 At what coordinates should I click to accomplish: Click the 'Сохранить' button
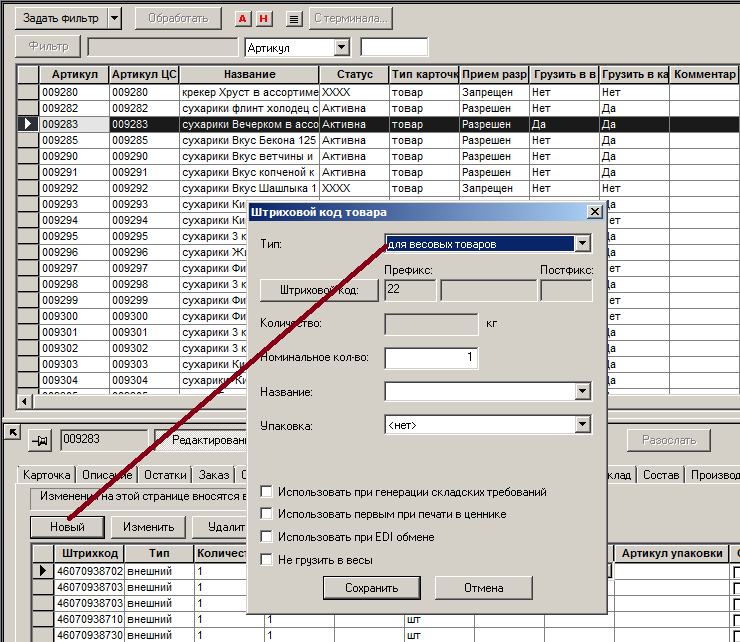click(371, 588)
